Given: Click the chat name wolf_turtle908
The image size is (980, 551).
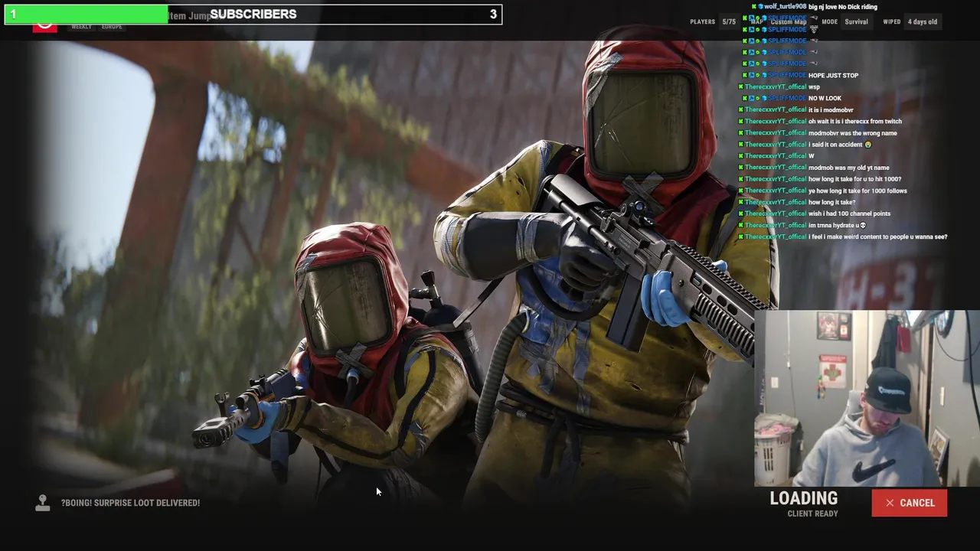Looking at the screenshot, I should (x=785, y=7).
